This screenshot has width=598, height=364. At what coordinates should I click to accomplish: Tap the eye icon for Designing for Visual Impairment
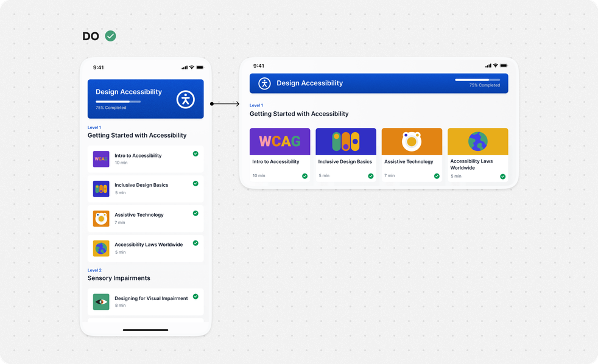(101, 302)
